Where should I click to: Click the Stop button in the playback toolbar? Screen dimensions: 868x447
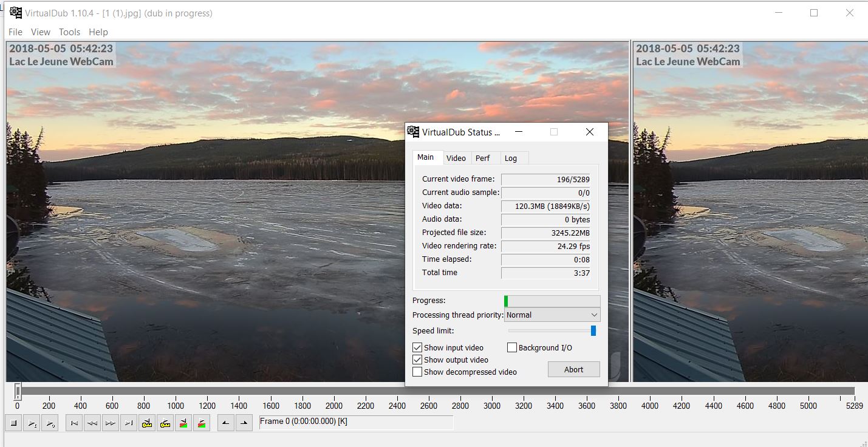(x=13, y=423)
